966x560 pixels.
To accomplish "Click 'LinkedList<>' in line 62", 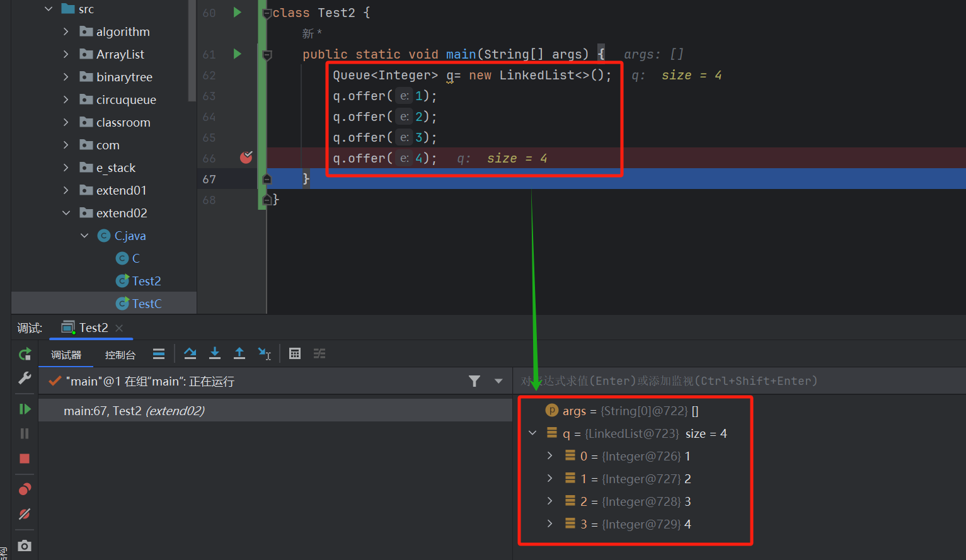I will 545,75.
